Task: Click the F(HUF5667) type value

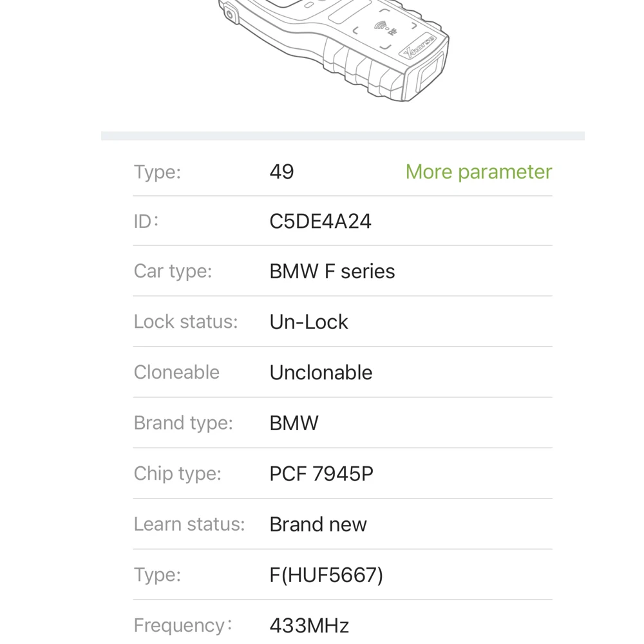Action: tap(326, 575)
